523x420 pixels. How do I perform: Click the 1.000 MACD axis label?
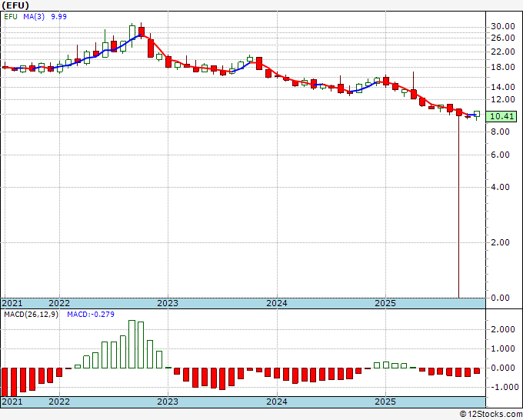pyautogui.click(x=503, y=349)
